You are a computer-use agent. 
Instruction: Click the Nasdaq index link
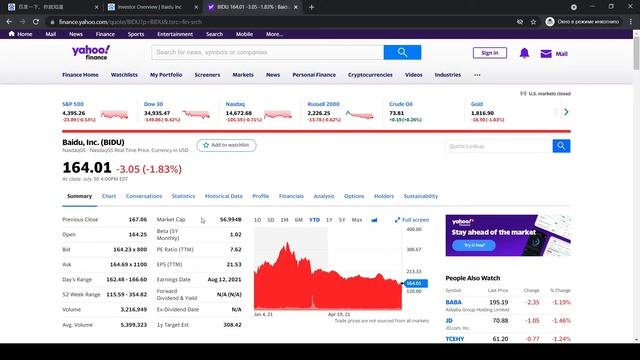[235, 104]
